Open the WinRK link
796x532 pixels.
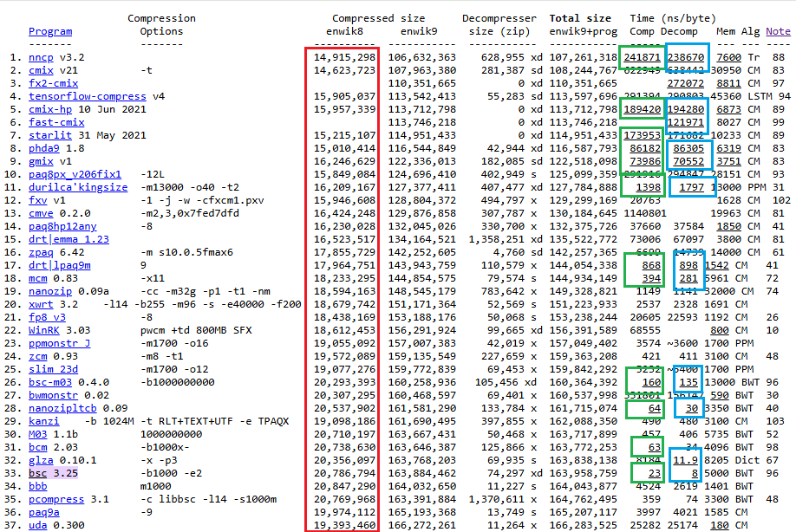pos(44,331)
